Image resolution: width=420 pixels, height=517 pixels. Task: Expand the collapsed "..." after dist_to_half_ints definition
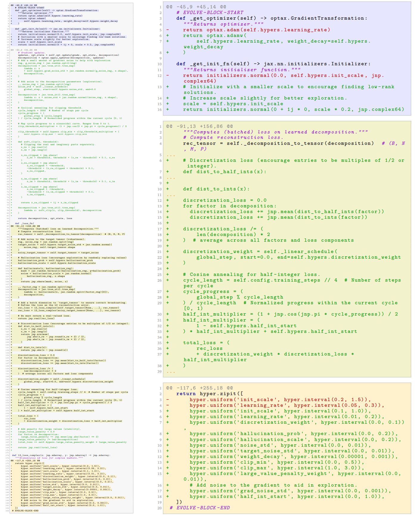click(x=171, y=178)
